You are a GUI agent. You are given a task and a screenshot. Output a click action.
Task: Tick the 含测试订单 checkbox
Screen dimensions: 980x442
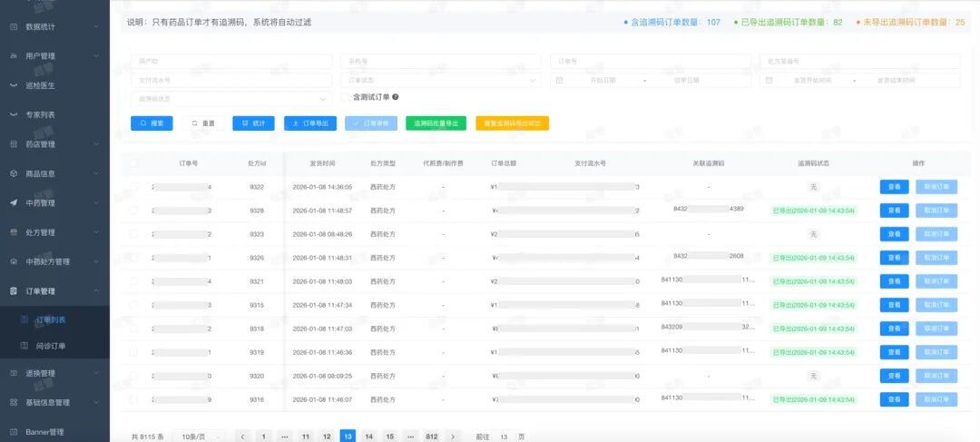click(345, 97)
